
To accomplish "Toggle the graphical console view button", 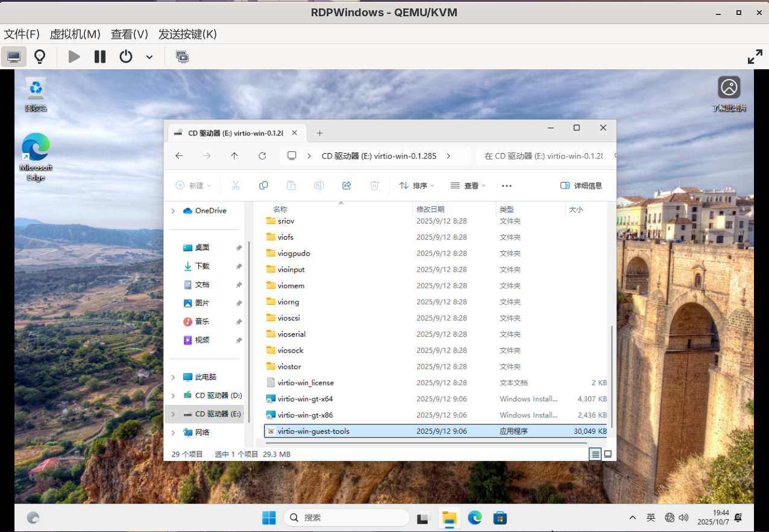I will point(13,56).
